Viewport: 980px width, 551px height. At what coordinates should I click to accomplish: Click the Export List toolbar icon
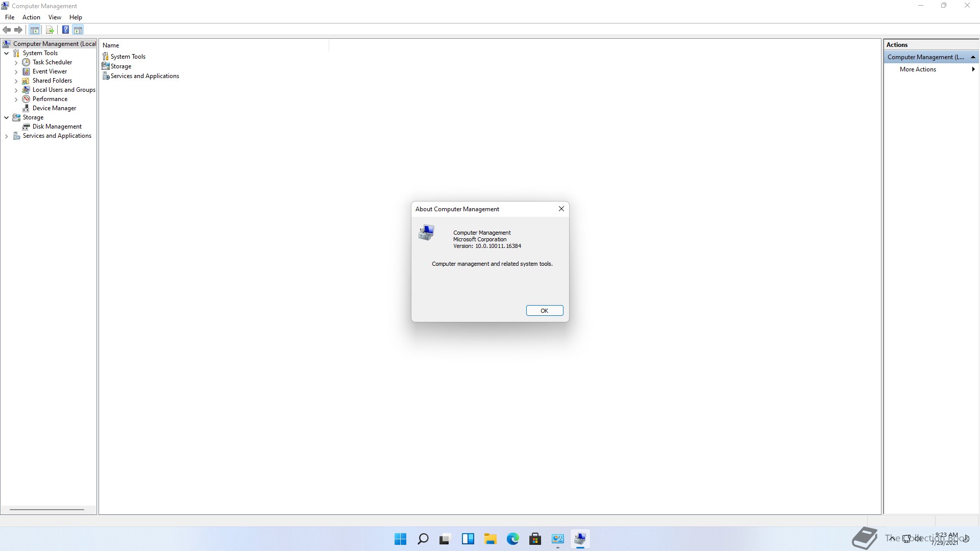point(50,30)
